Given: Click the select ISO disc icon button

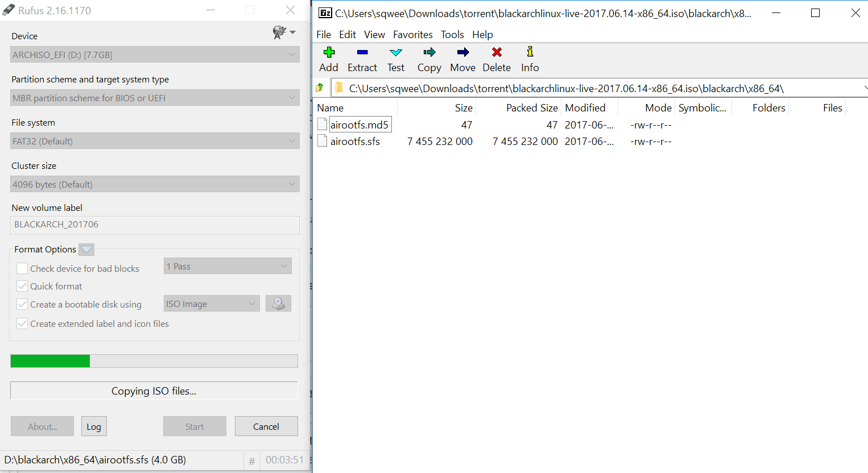Looking at the screenshot, I should (278, 304).
